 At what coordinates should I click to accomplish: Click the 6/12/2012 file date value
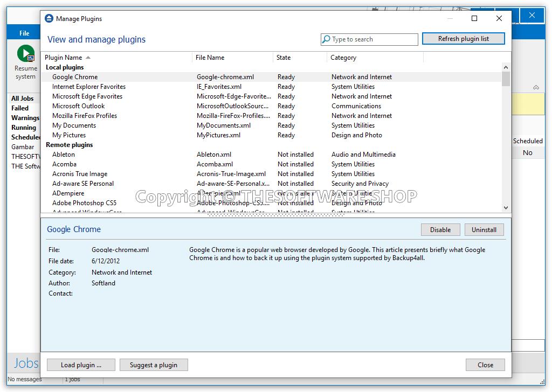(106, 261)
